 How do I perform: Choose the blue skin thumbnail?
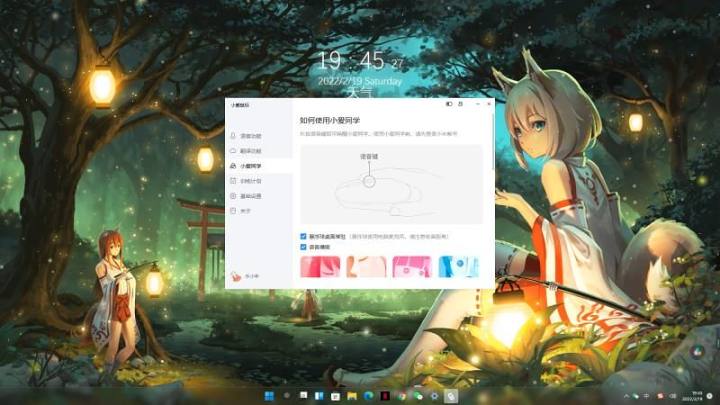pyautogui.click(x=458, y=267)
